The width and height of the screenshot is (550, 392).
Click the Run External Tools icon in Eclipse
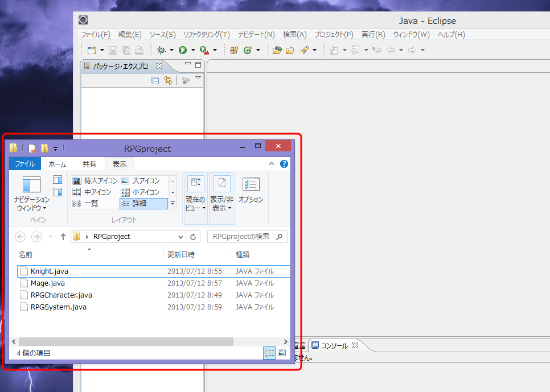pyautogui.click(x=204, y=50)
